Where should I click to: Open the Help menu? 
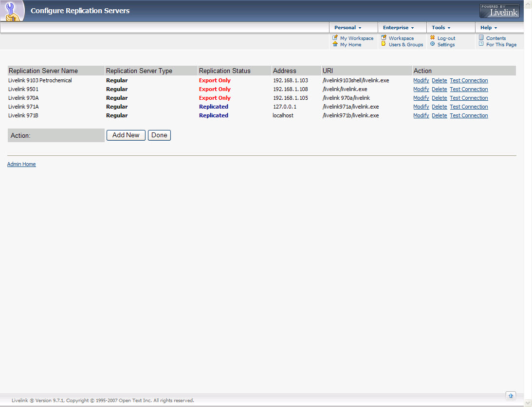[489, 28]
